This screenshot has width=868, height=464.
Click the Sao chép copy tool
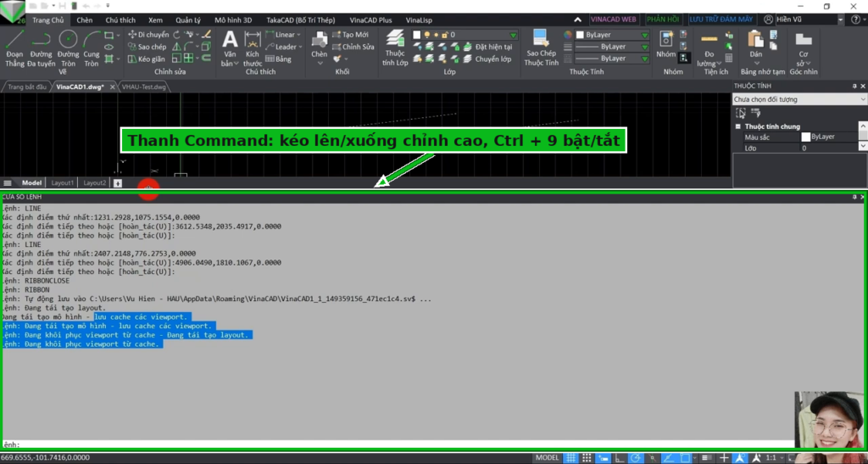tap(147, 47)
